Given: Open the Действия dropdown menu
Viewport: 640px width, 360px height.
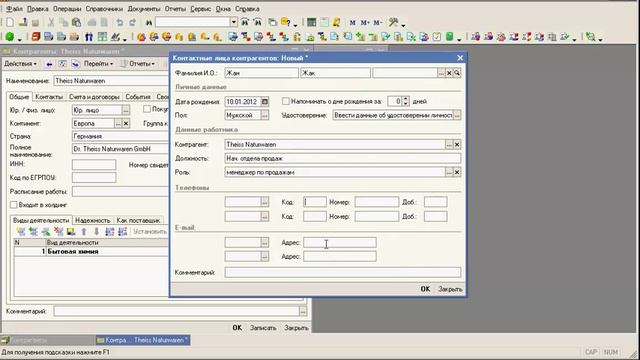Looking at the screenshot, I should pyautogui.click(x=20, y=64).
